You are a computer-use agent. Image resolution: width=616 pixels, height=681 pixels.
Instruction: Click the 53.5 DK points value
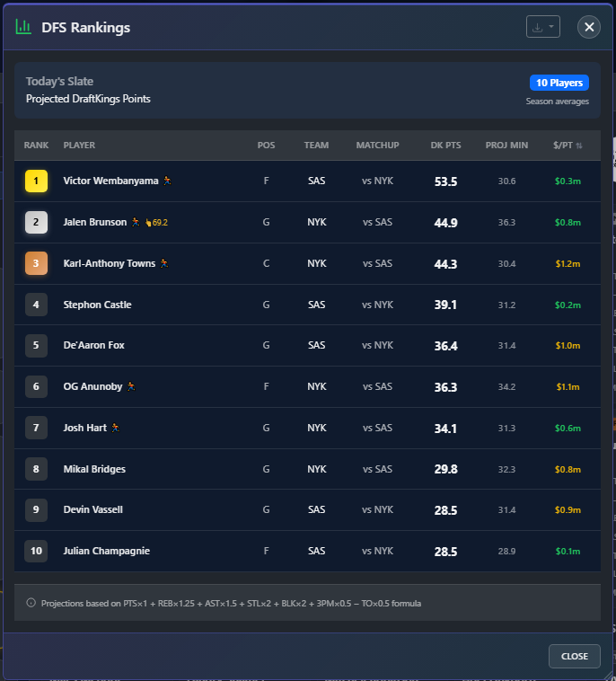pyautogui.click(x=445, y=181)
